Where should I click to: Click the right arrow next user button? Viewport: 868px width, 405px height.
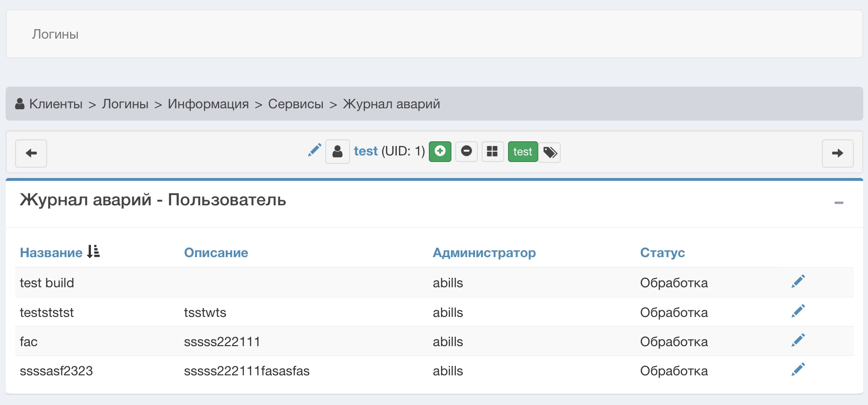click(837, 153)
